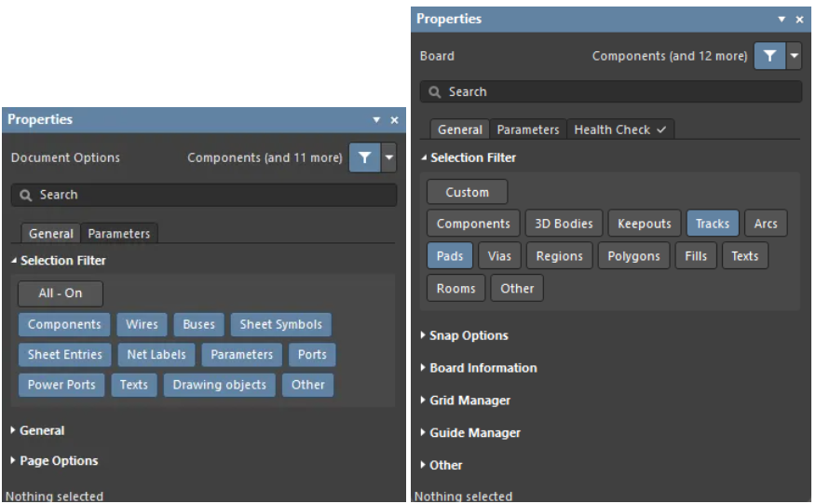Image resolution: width=816 pixels, height=504 pixels.
Task: Toggle Drawing objects selection filter
Action: (220, 385)
